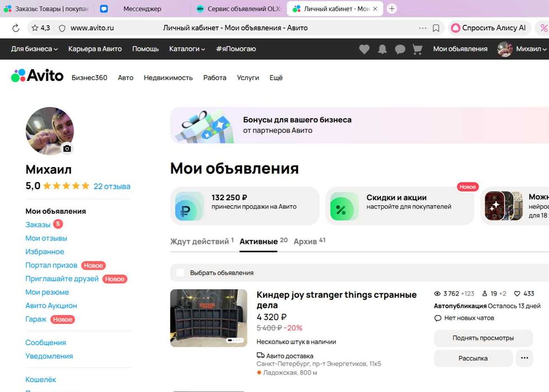Open the shield site protection icon
The width and height of the screenshot is (549, 392).
pyautogui.click(x=62, y=29)
